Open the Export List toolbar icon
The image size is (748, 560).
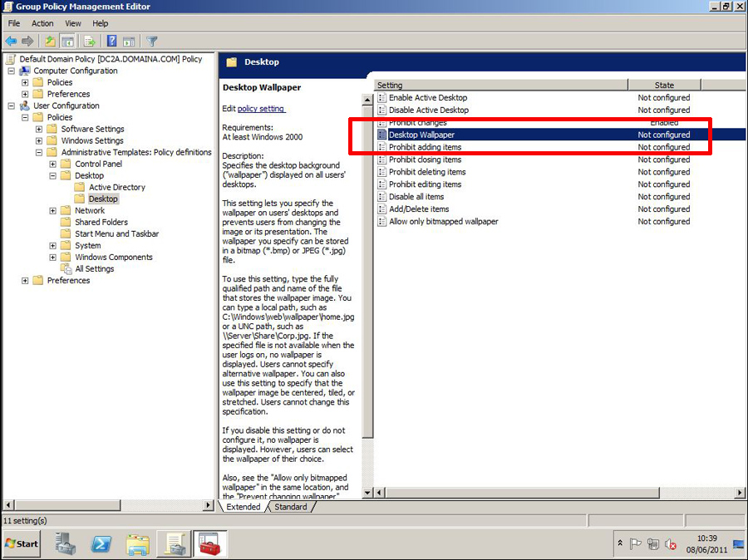pos(89,41)
